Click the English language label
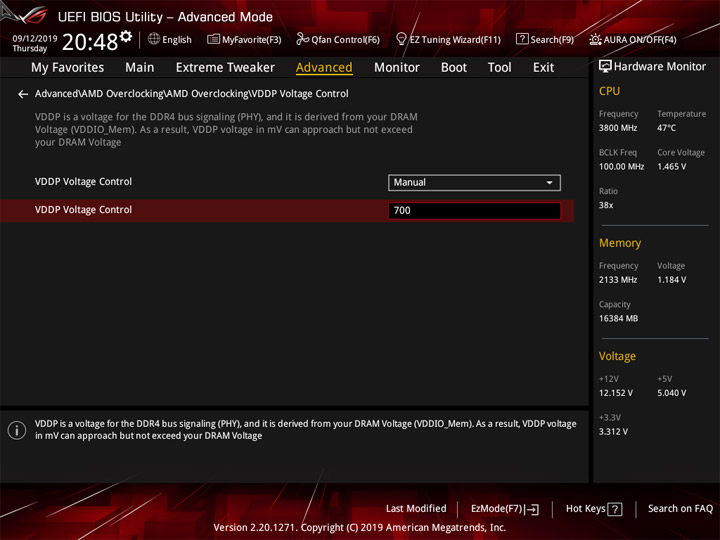Screen dimensions: 720x540 point(177,40)
